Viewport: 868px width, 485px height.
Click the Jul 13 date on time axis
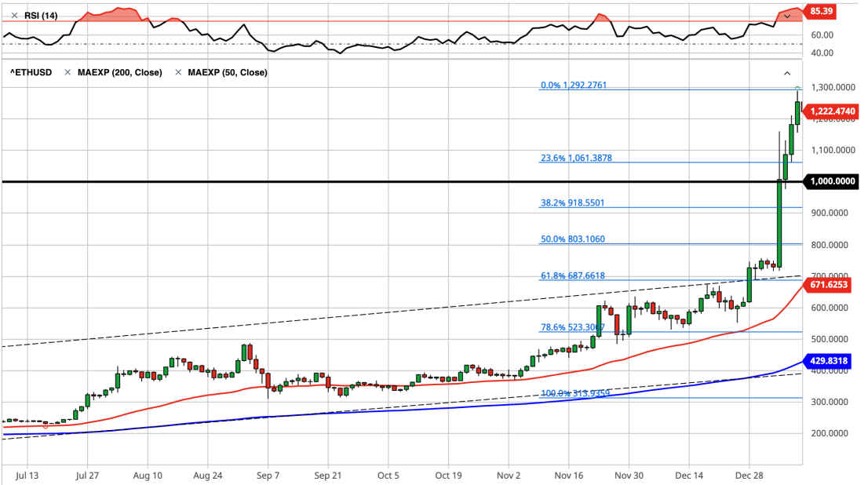tap(27, 476)
